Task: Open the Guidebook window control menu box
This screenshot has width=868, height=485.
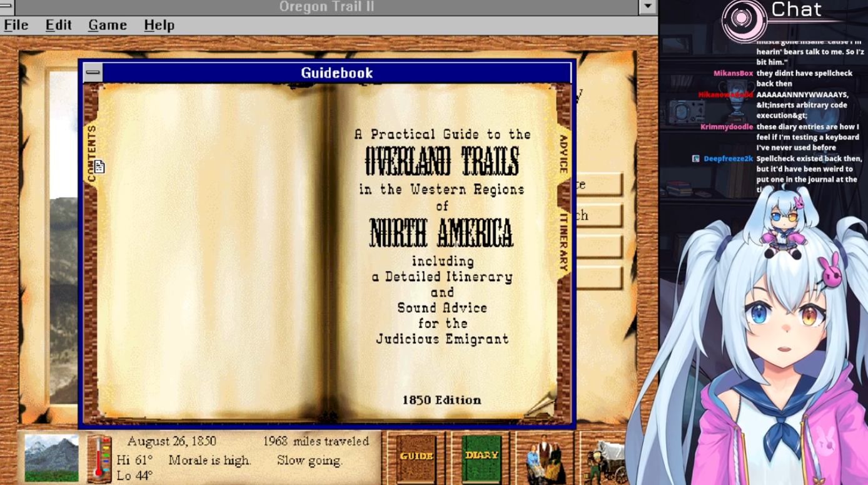Action: coord(93,73)
